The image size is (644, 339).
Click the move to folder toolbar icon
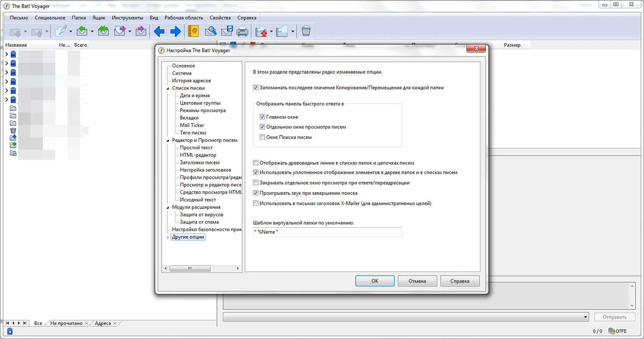click(261, 31)
